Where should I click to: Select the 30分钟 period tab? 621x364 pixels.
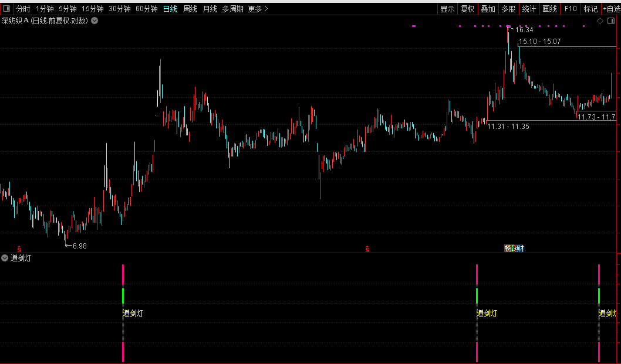pos(120,9)
